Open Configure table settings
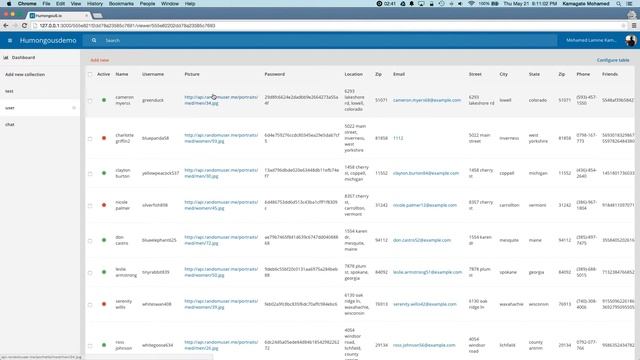The image size is (640, 360). tap(613, 60)
